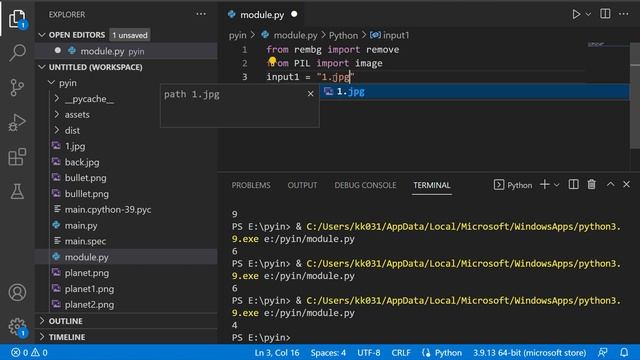Open main.py file
The image size is (640, 360).
tap(127, 225)
